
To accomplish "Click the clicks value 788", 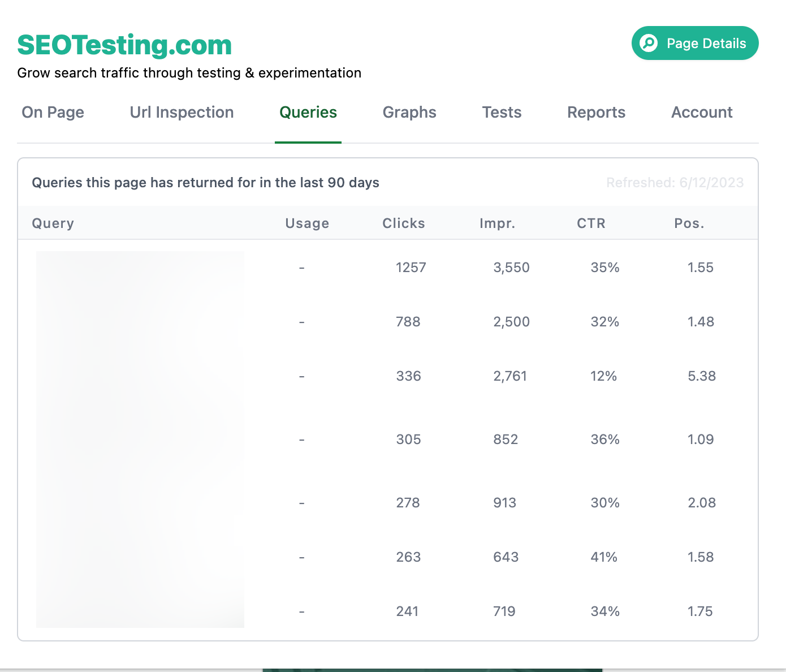I will point(408,322).
